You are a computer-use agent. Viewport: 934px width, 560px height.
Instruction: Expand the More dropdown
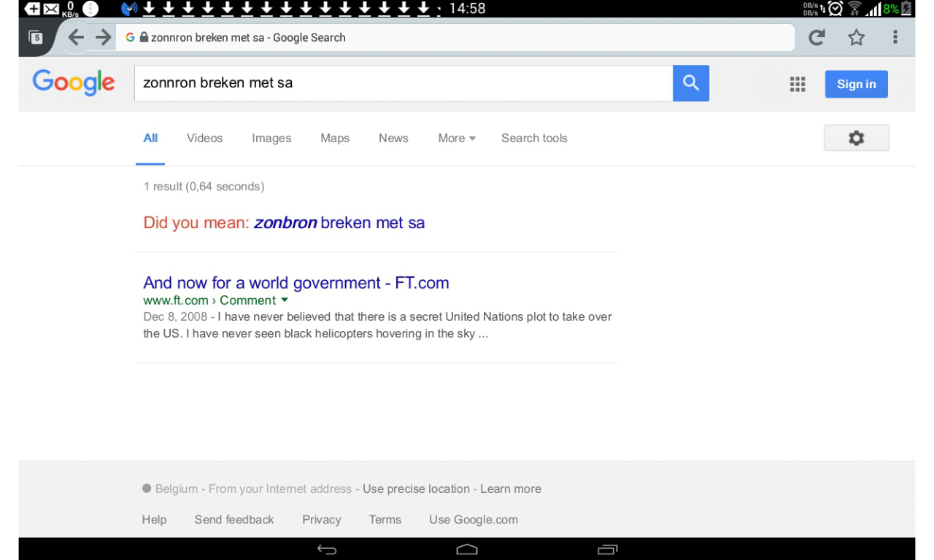pyautogui.click(x=457, y=139)
